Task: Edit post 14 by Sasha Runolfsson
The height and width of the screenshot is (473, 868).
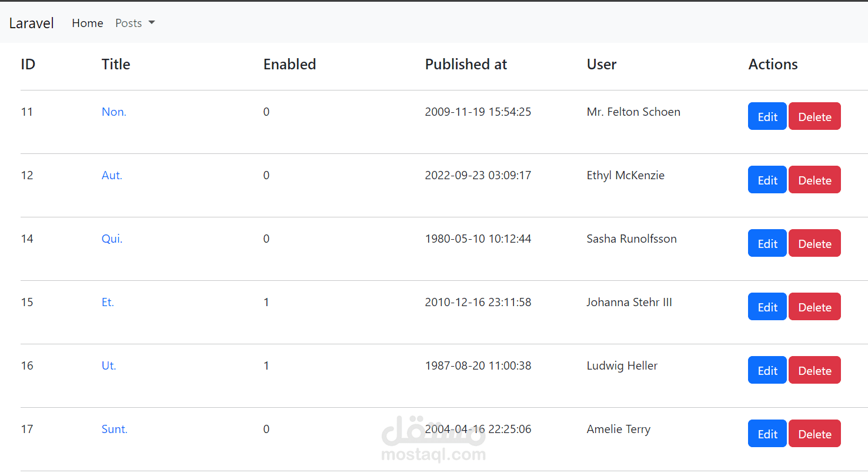Action: coord(767,243)
